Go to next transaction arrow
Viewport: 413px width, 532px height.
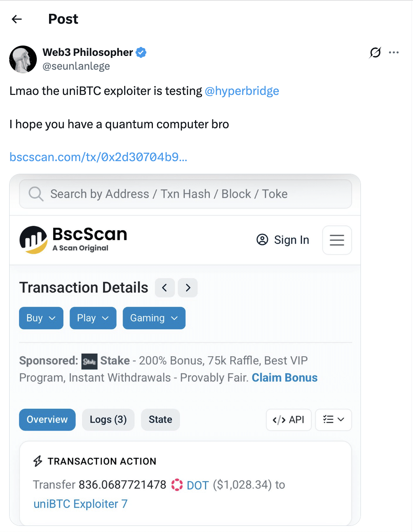pos(188,288)
